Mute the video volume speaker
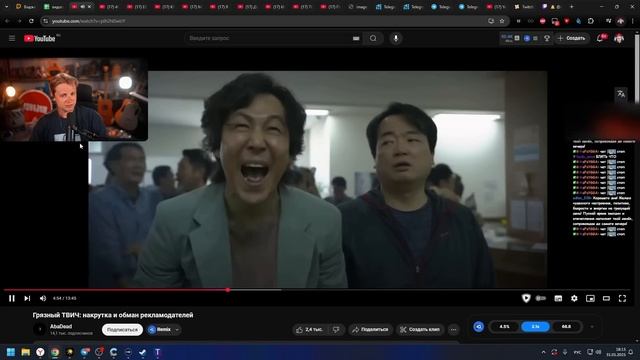640x360 pixels. pos(43,298)
